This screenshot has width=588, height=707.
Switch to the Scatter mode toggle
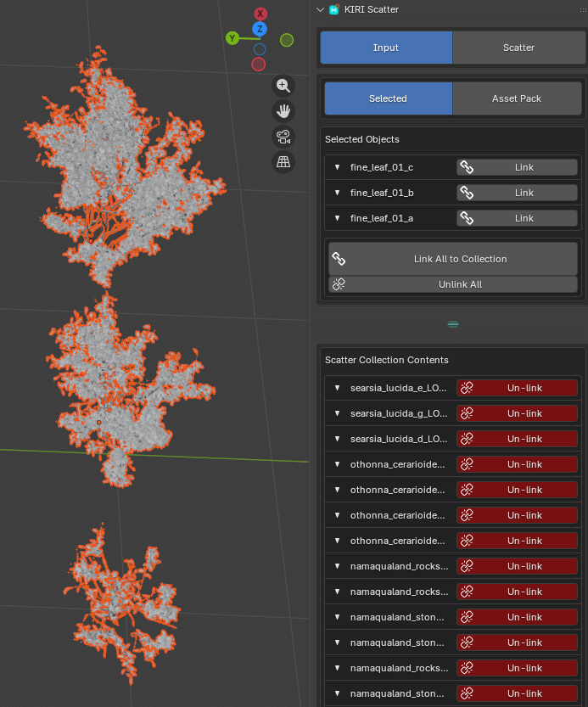click(x=518, y=48)
